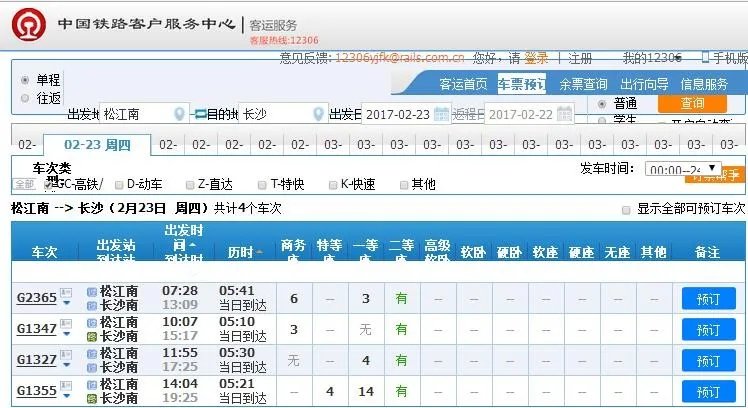The height and width of the screenshot is (408, 748).
Task: Open the 发车时间 departure time dropdown
Action: 683,168
